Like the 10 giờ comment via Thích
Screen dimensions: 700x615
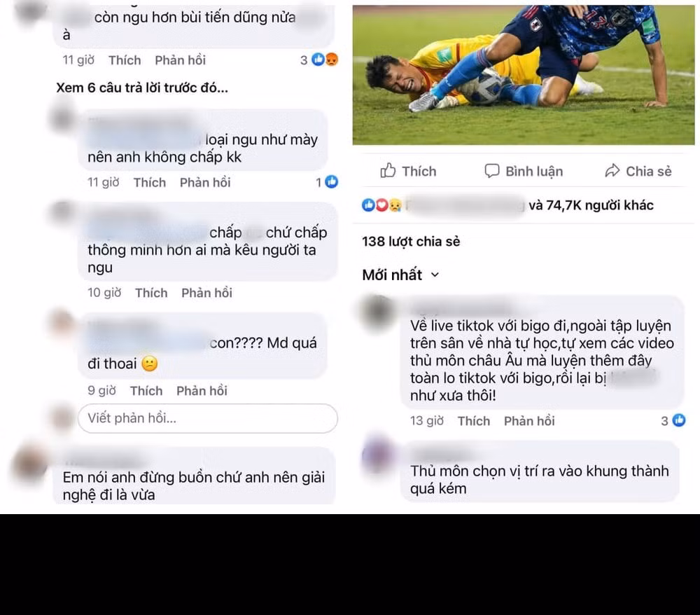coord(151,293)
